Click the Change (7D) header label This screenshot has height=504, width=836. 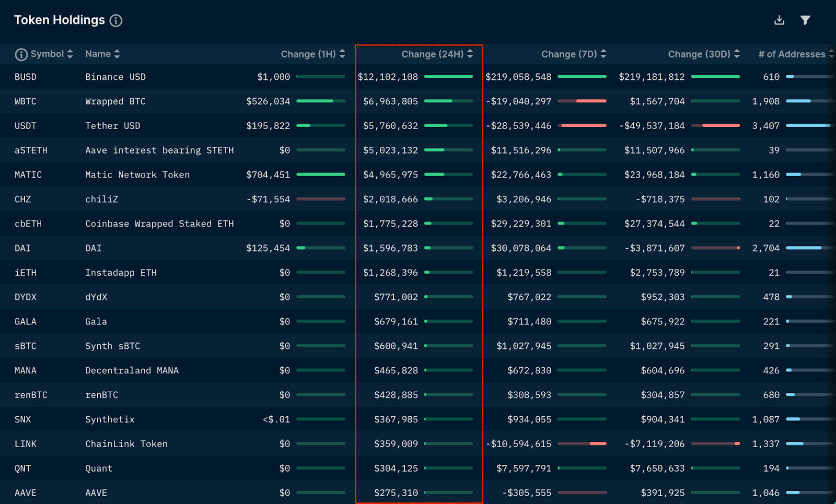[x=569, y=54]
